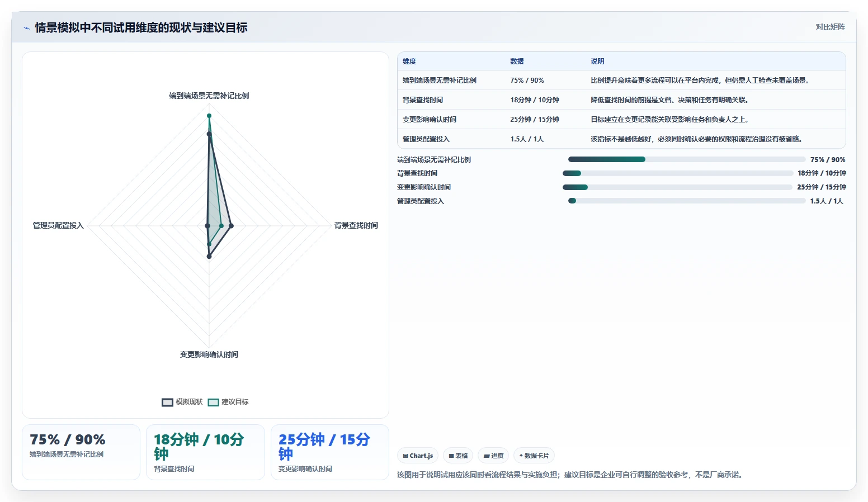Open the 75% / 90% data card
The width and height of the screenshot is (868, 502).
[x=81, y=452]
